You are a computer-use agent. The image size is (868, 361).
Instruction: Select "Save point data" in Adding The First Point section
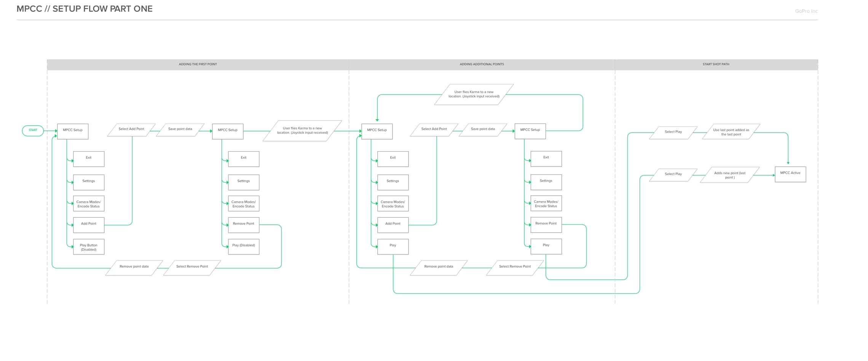pos(180,130)
